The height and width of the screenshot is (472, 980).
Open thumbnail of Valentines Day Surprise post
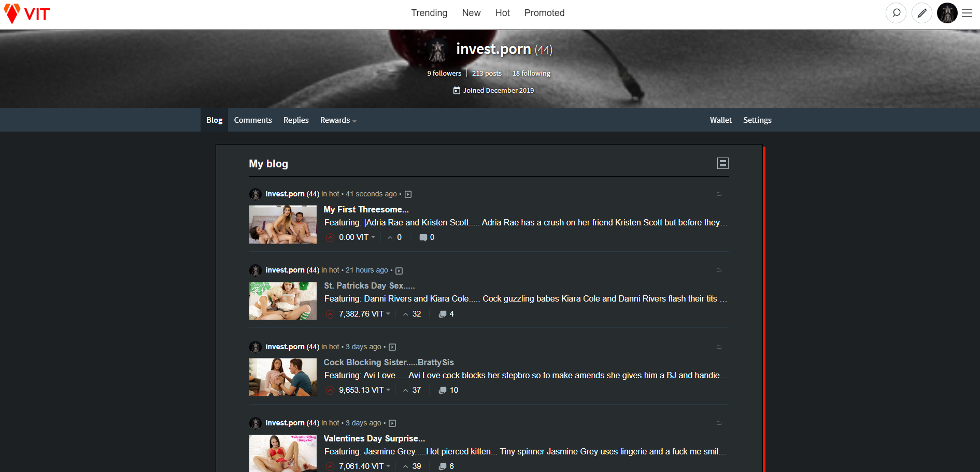click(x=283, y=453)
